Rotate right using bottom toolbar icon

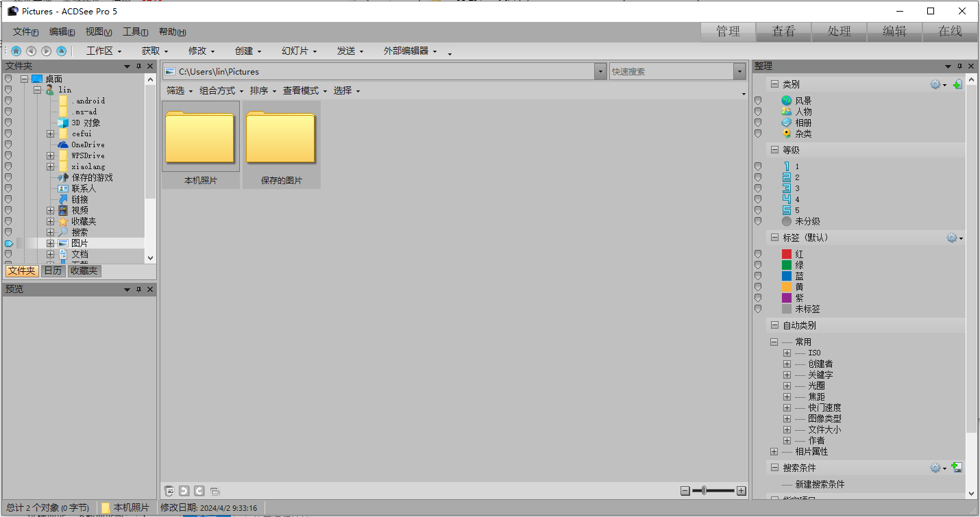[199, 490]
